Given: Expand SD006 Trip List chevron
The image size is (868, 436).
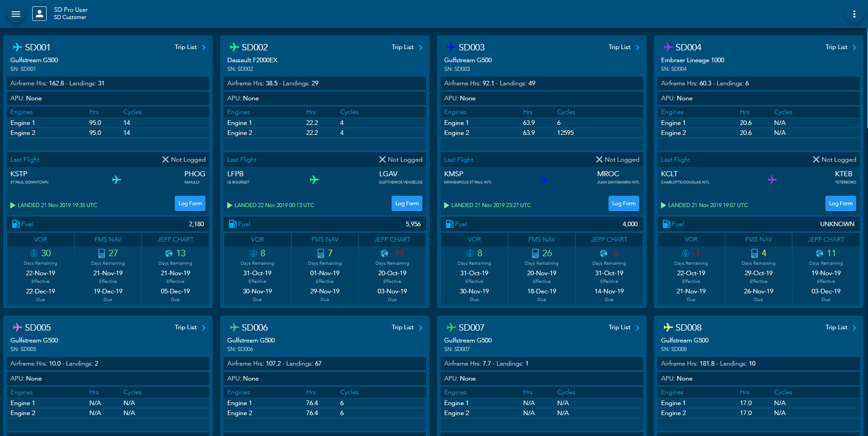Looking at the screenshot, I should point(421,327).
